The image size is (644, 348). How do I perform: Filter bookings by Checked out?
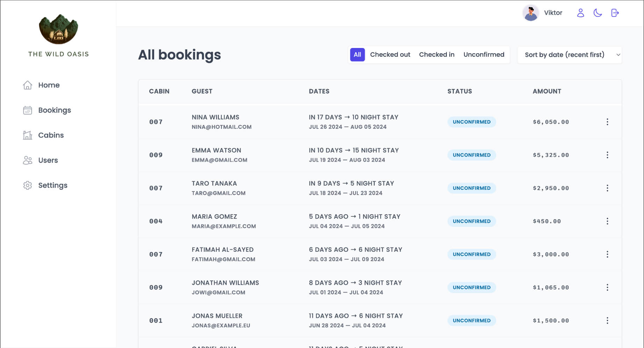click(390, 55)
